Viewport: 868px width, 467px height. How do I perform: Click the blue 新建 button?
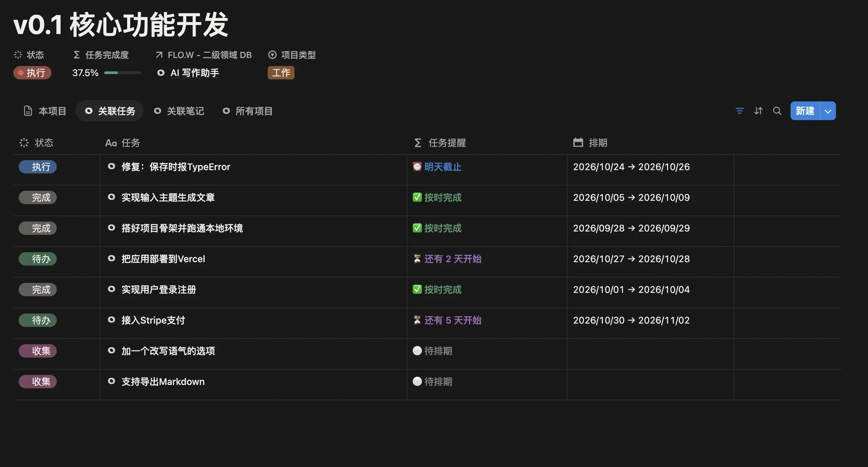tap(805, 111)
